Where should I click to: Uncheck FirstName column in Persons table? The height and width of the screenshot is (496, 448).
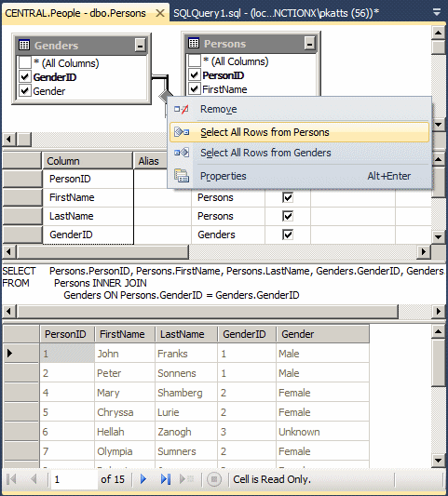point(194,89)
